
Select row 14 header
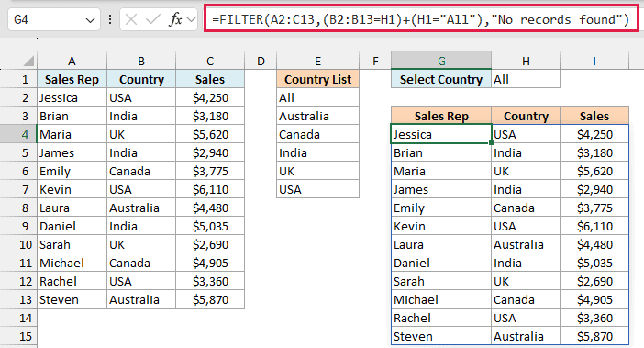(x=18, y=318)
